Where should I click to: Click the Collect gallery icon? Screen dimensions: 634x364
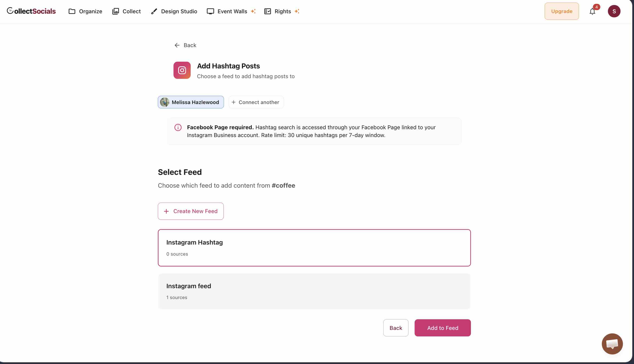coord(116,11)
